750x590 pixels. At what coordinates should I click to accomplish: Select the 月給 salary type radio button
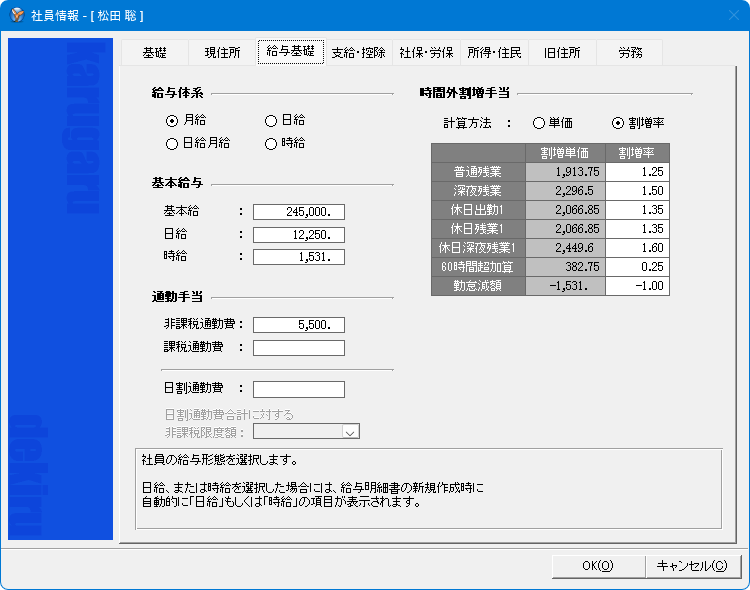click(172, 121)
